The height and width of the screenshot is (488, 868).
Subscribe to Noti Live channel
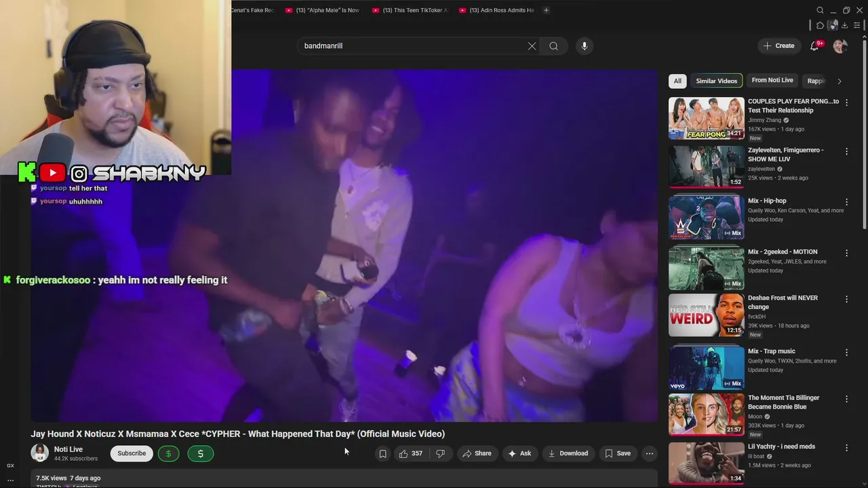tap(132, 453)
